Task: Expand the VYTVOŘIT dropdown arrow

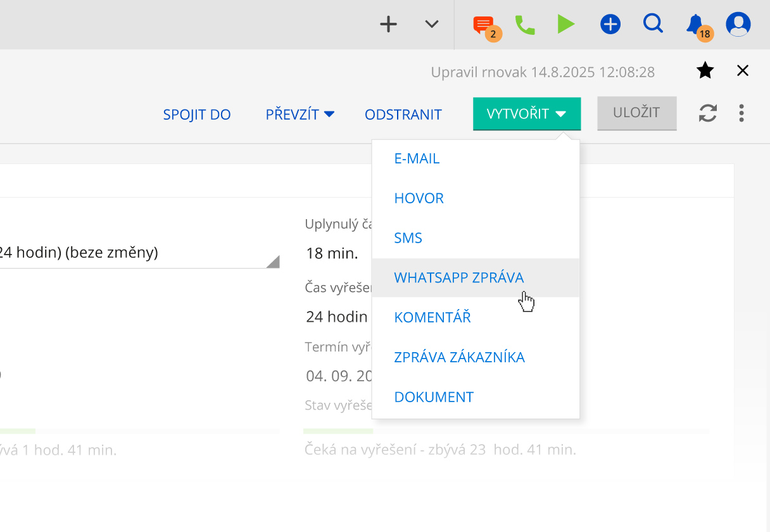Action: 560,114
